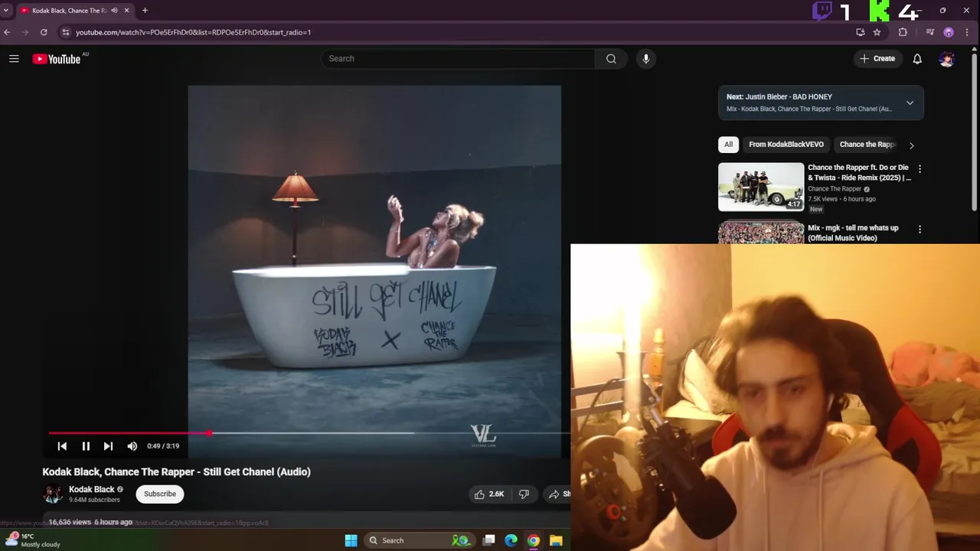Pause the playing video
This screenshot has height=551, width=980.
(86, 446)
